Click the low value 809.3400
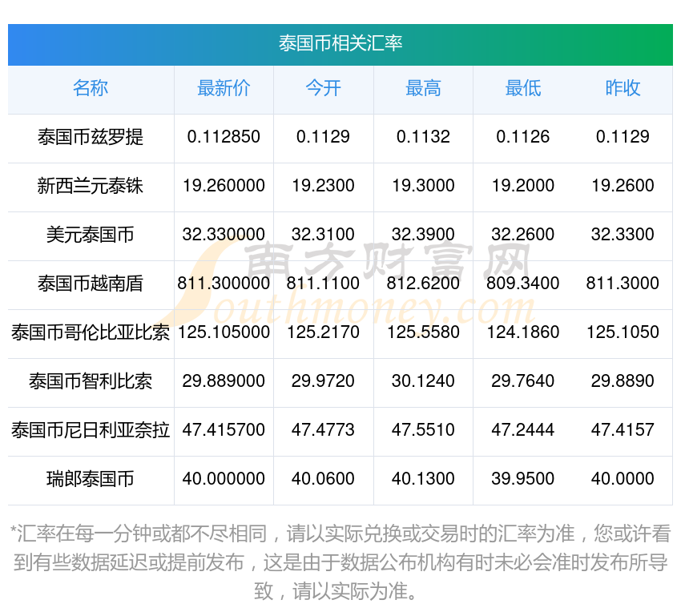681x616 pixels. coord(523,284)
